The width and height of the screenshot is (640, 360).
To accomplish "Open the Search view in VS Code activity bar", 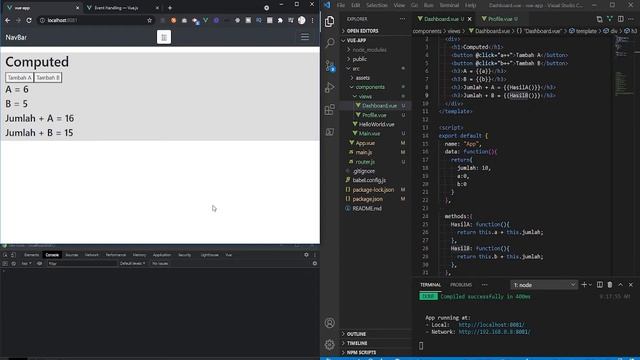I will (x=329, y=43).
